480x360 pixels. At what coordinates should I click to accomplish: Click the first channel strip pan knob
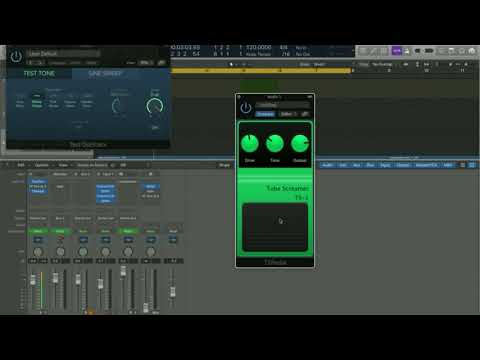click(38, 252)
